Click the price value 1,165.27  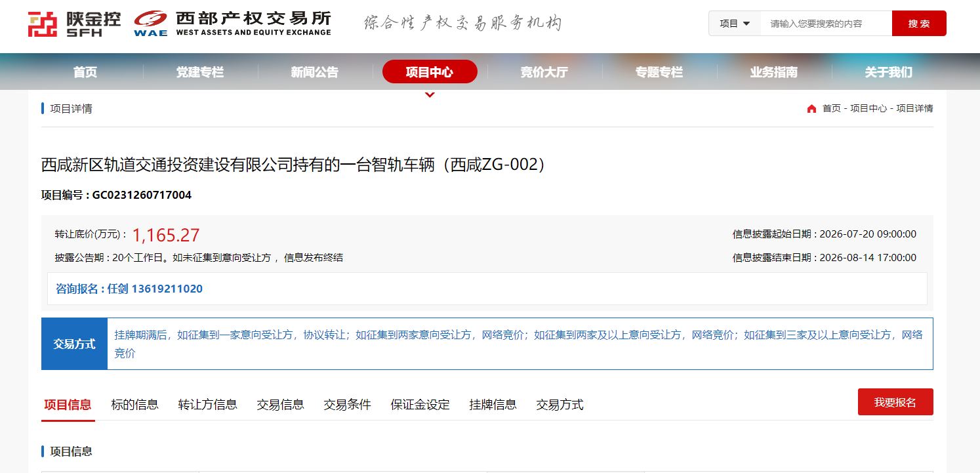point(166,235)
